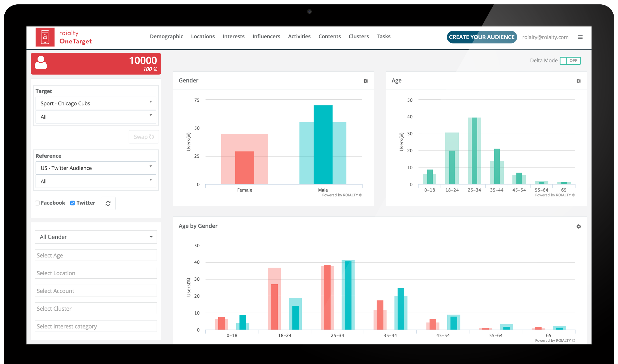
Task: Toggle Delta Mode switch
Action: click(x=570, y=61)
